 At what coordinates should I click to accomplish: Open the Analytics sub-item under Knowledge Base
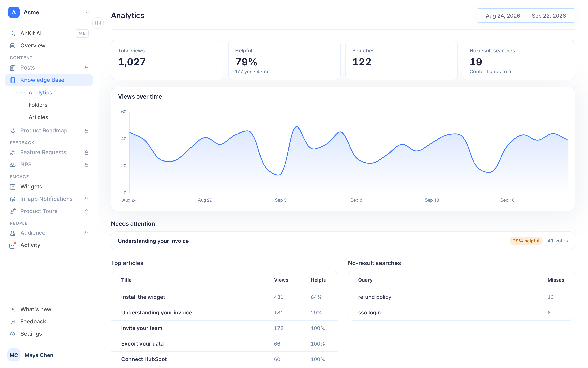coord(40,92)
